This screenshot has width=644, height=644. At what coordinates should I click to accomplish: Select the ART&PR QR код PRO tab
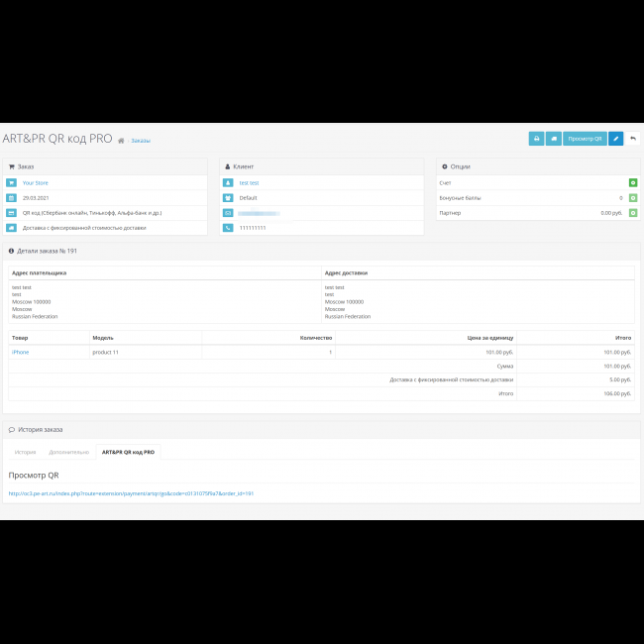tap(128, 452)
